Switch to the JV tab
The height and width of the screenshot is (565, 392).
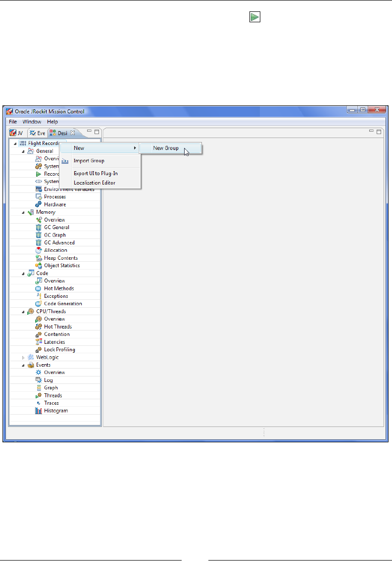17,133
